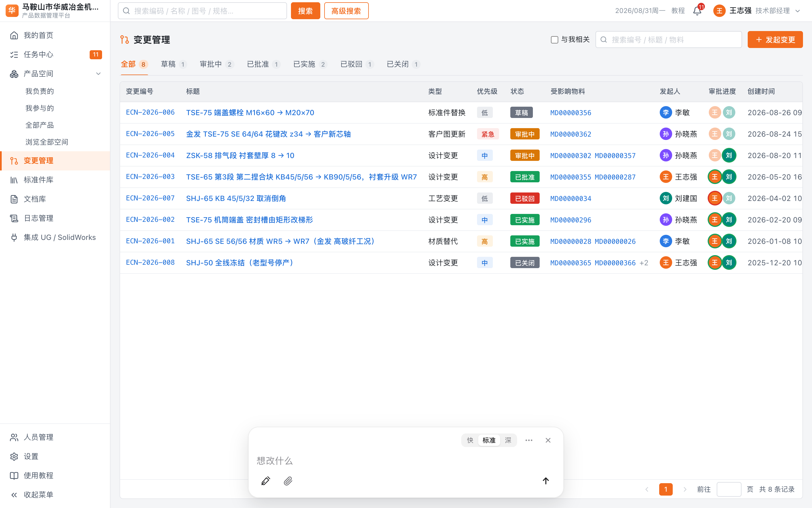
Task: Switch to the 全部 tab
Action: (x=134, y=64)
